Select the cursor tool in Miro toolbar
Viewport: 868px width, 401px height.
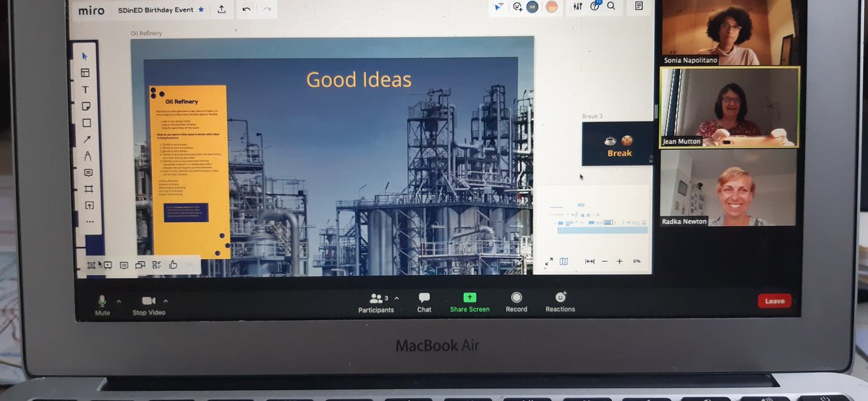(85, 56)
